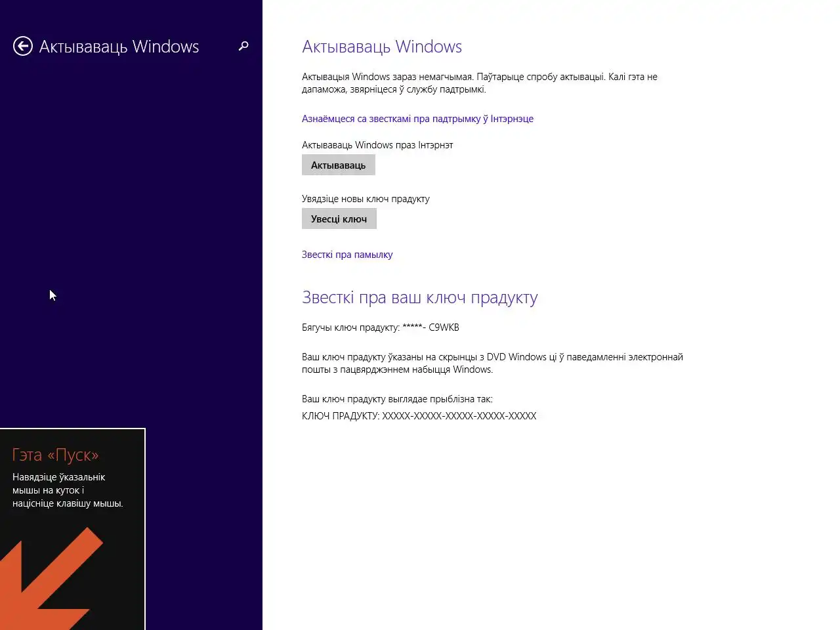
Task: Click the КЛЮЧ ПРАДУКТУ: XXXXX-XXXXX line
Action: click(x=419, y=416)
